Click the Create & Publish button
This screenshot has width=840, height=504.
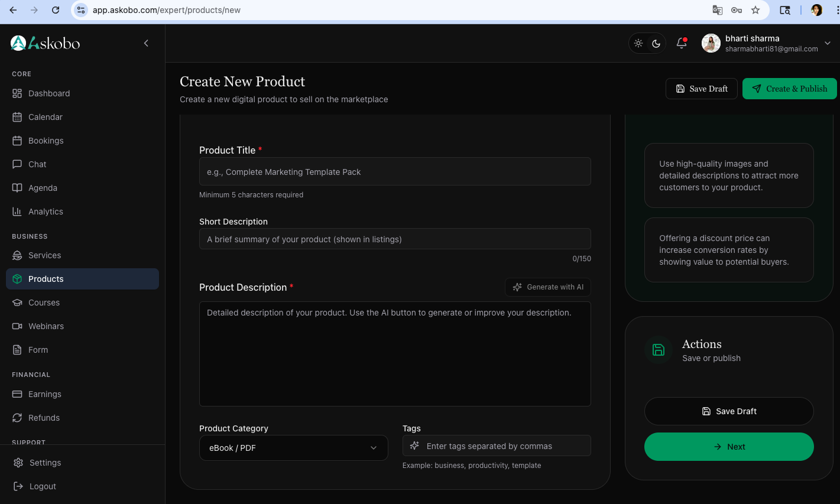click(x=789, y=89)
